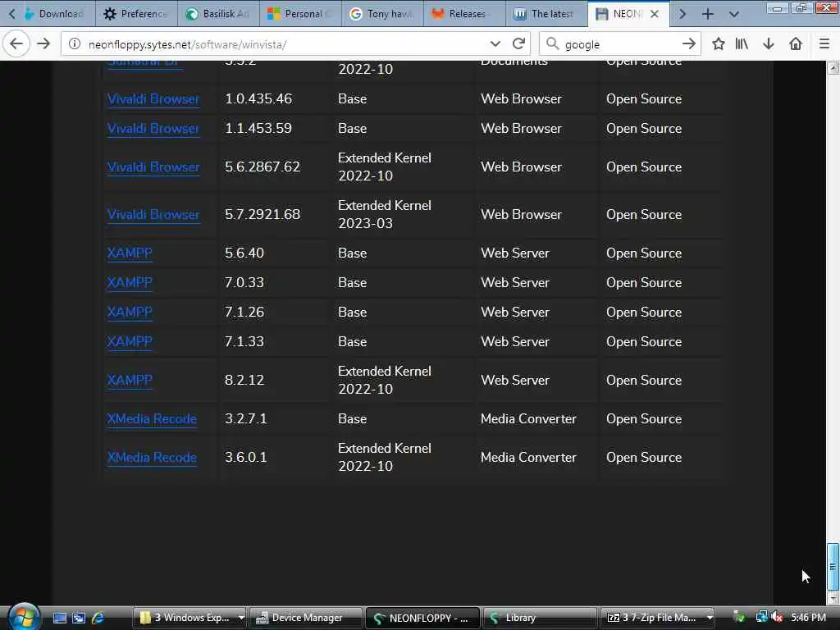
Task: Switch to NEONFLOPPY browser taskbar button
Action: click(422, 618)
